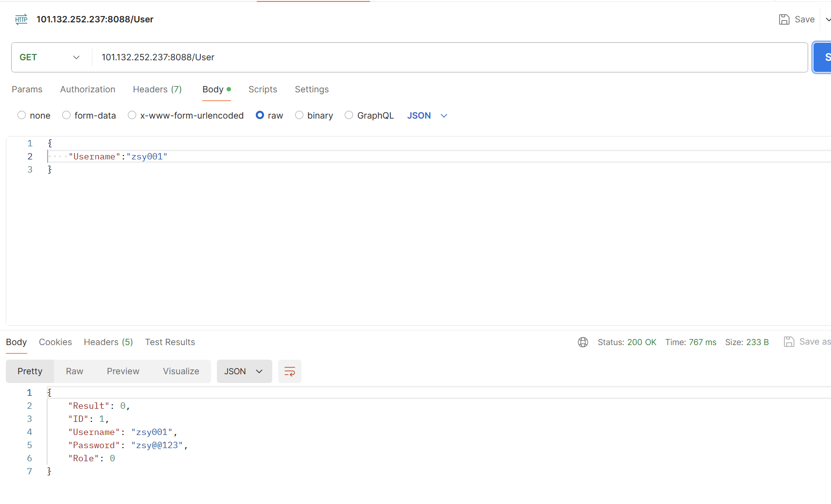The image size is (831, 504).
Task: Open the Save options chevron
Action: [827, 19]
